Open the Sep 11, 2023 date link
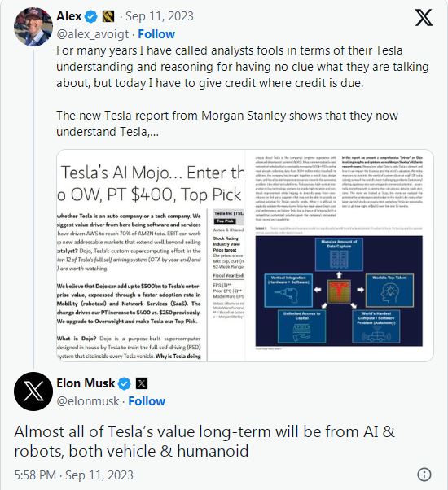The image size is (448, 490). pyautogui.click(x=160, y=16)
